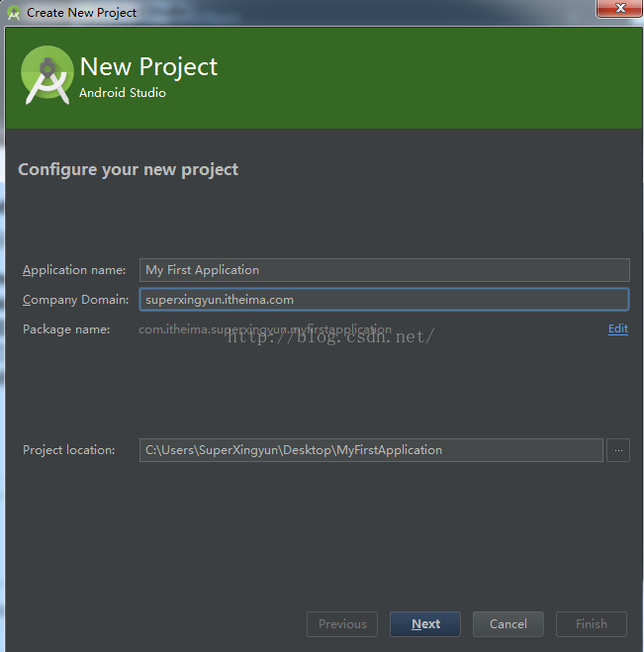
Task: Focus the Application name text field
Action: (x=384, y=270)
